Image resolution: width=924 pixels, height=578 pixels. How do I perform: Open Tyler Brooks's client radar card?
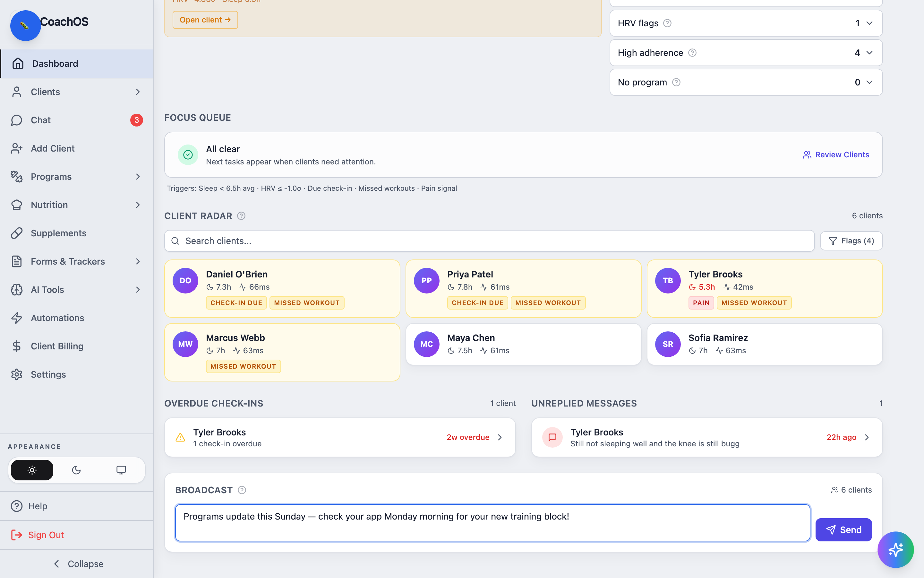pyautogui.click(x=765, y=289)
